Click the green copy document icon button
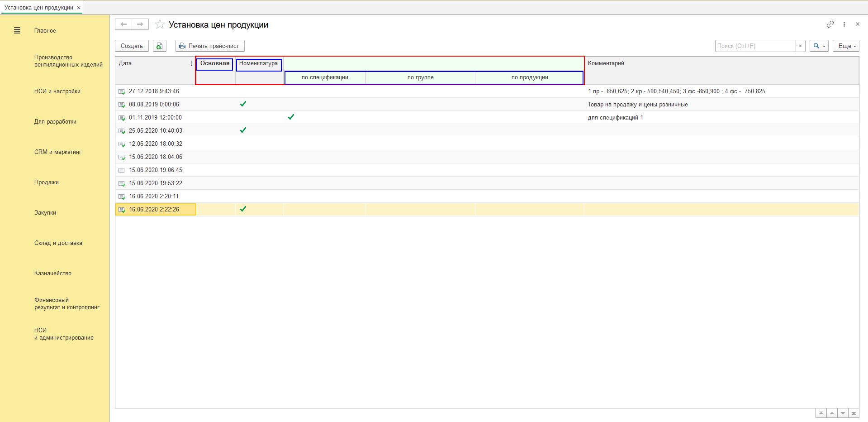 (159, 46)
